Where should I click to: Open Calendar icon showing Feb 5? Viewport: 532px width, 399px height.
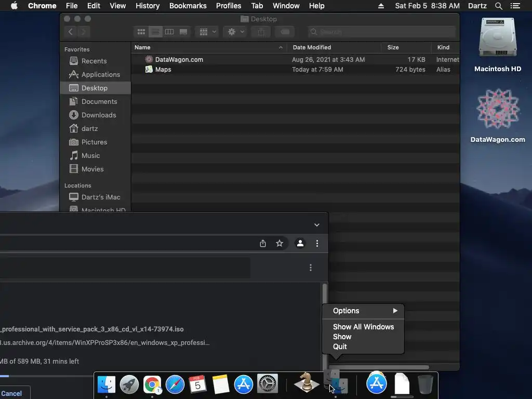click(197, 384)
